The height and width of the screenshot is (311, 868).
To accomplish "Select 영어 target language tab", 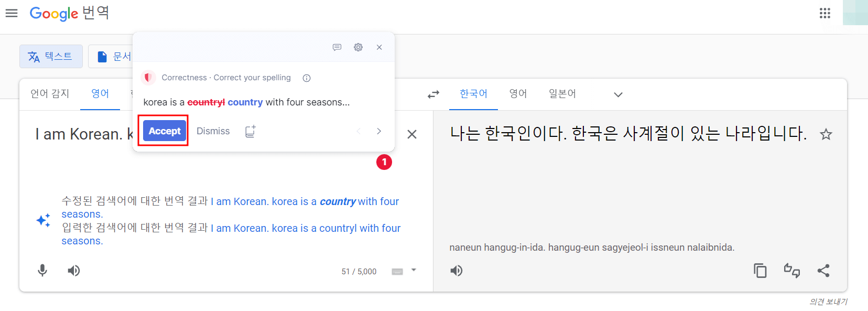I will tap(518, 93).
